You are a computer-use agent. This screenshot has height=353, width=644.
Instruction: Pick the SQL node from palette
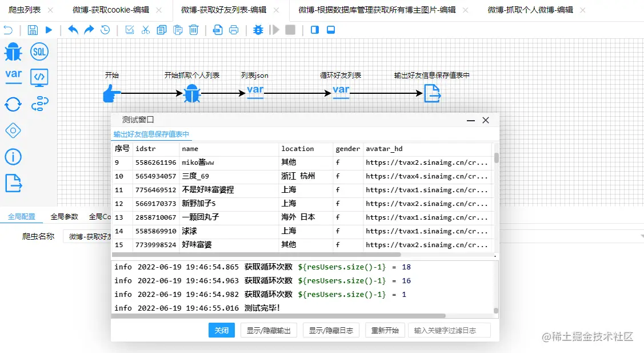(x=39, y=52)
